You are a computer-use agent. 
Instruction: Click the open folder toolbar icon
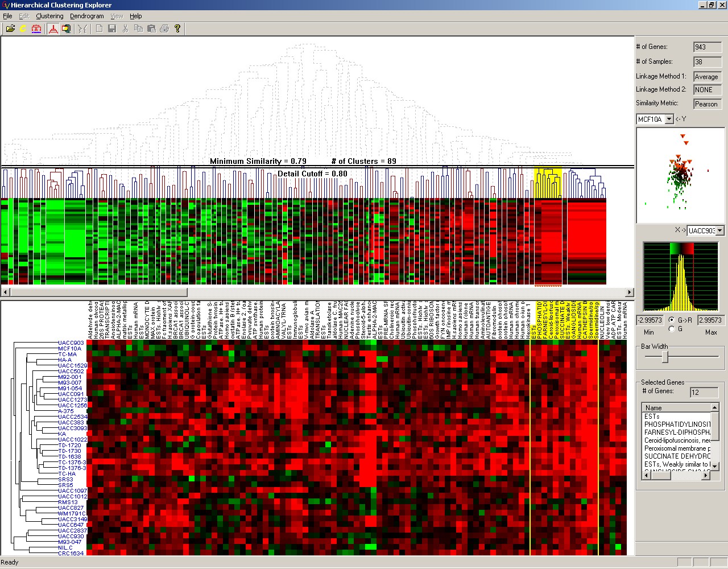10,28
